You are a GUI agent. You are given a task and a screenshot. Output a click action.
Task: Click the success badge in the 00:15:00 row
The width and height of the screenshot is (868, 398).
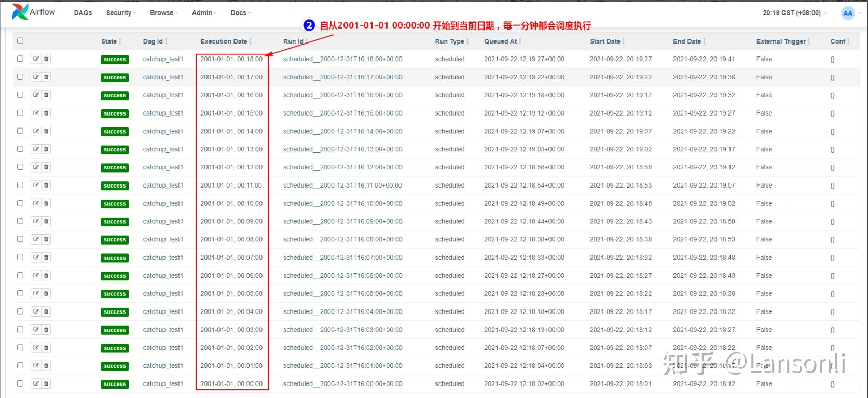point(115,113)
